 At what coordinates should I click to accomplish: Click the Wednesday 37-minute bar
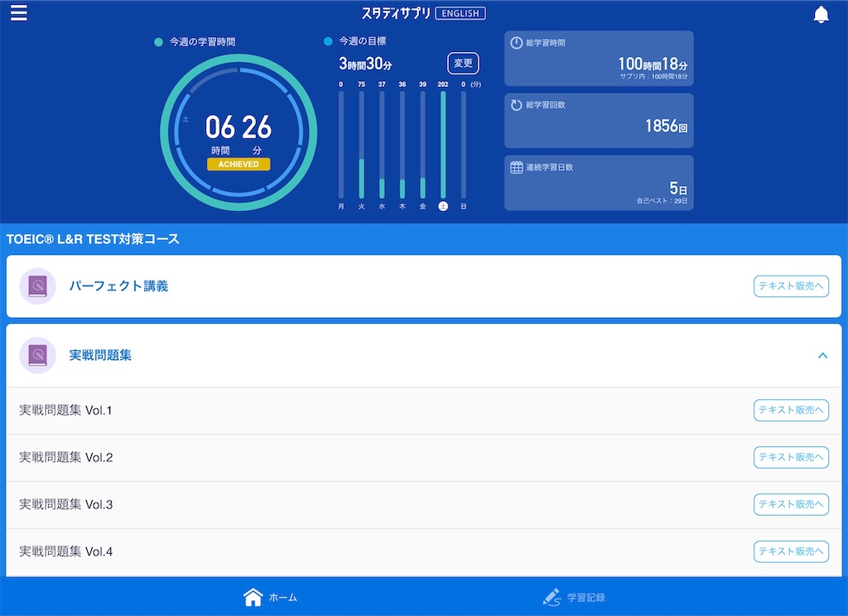(382, 144)
